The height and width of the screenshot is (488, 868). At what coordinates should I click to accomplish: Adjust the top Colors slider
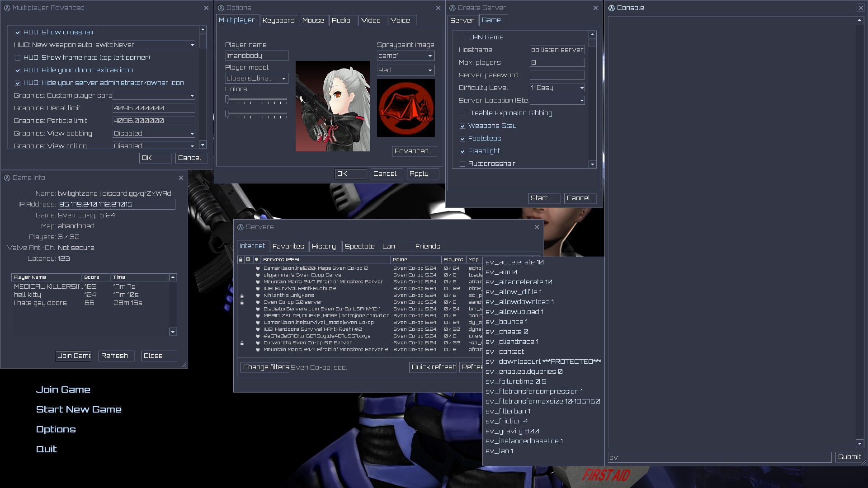228,99
